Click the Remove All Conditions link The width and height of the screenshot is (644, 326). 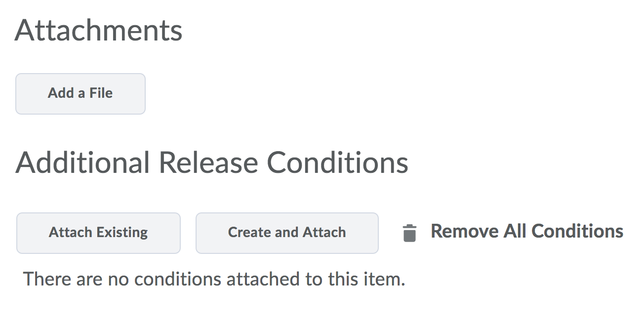526,231
